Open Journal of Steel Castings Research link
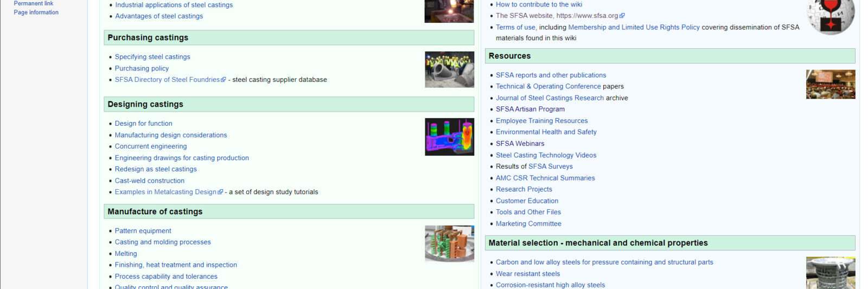This screenshot has height=289, width=868. click(x=550, y=98)
